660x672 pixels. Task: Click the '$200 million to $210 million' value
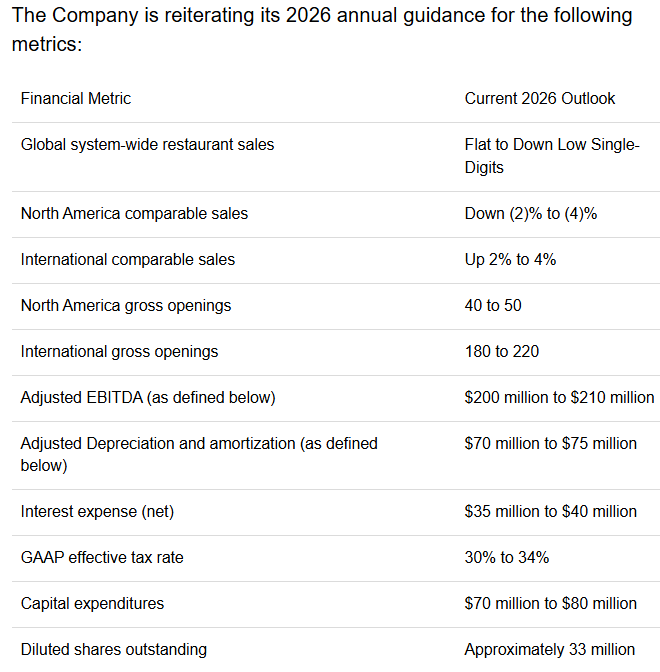click(559, 397)
